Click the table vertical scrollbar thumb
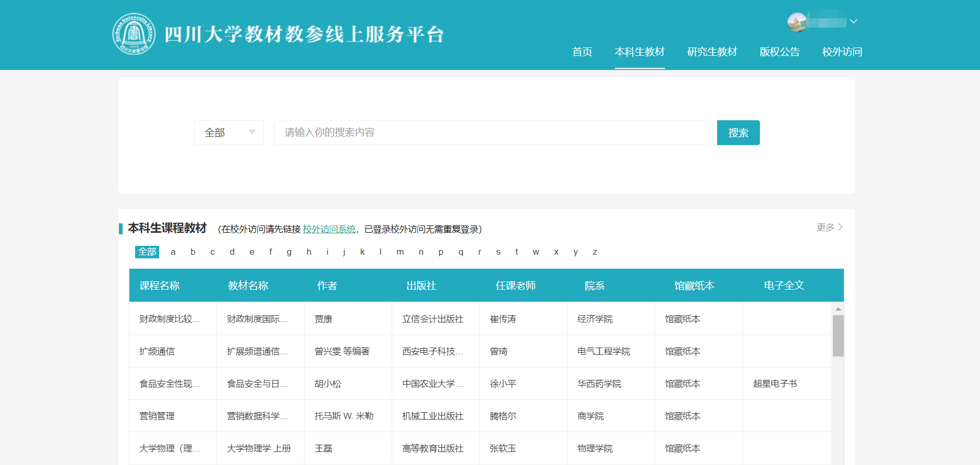 coord(838,336)
